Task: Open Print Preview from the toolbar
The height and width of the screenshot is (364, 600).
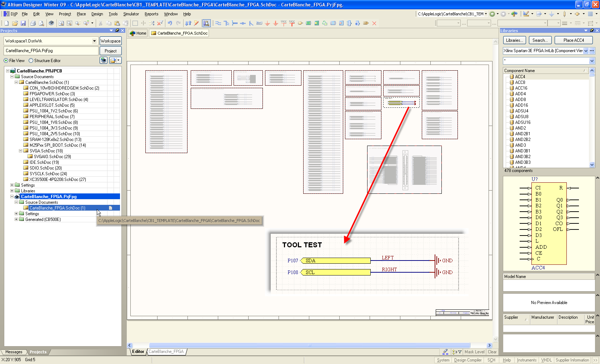Action: (x=41, y=23)
